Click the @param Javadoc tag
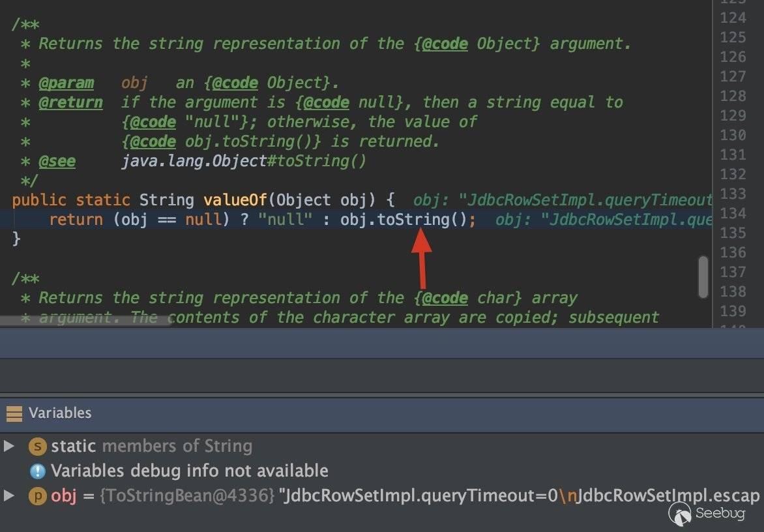This screenshot has height=532, width=764. click(x=66, y=83)
